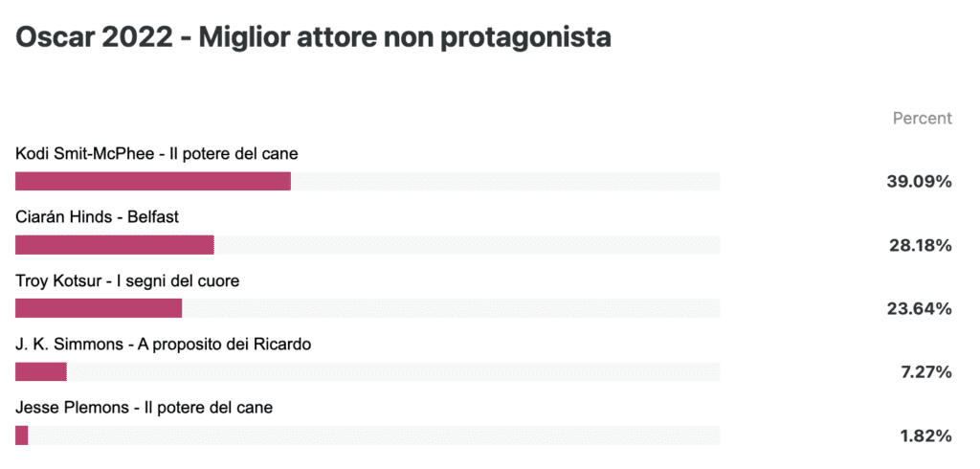
Task: Click the Troy Kotsur label text
Action: tap(127, 281)
